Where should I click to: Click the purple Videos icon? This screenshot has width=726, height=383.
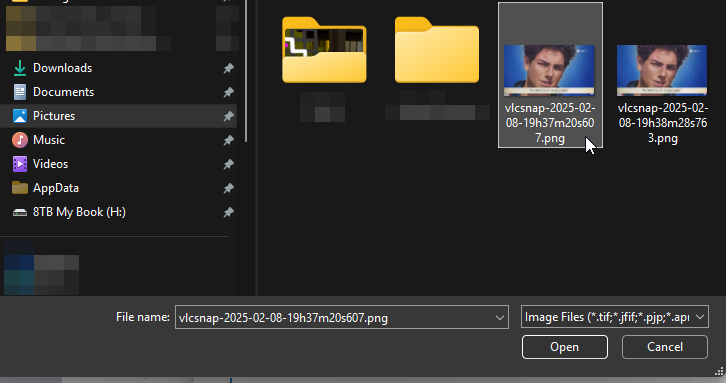[19, 164]
